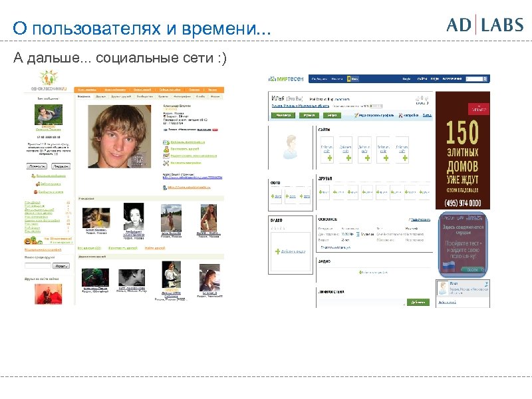Select the Друзья tab on the Odnoklassniki profile

pos(101,96)
